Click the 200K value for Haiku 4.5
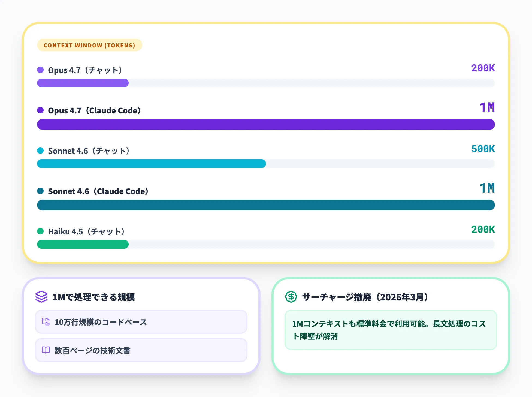This screenshot has width=532, height=397. [483, 229]
